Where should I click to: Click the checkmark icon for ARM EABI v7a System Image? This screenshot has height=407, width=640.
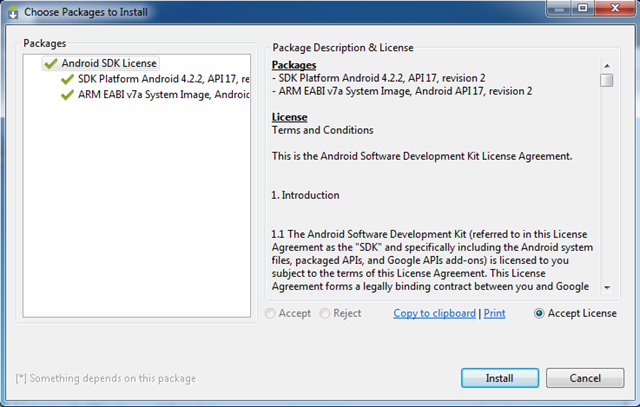point(67,95)
